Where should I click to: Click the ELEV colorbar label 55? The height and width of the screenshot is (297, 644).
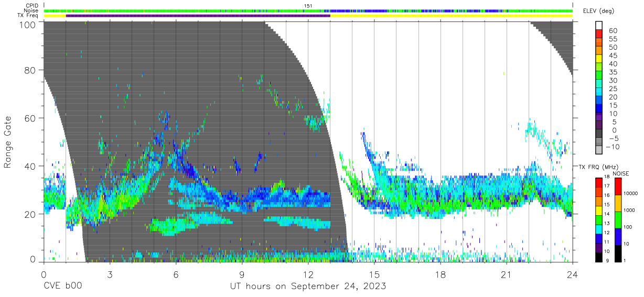[614, 39]
